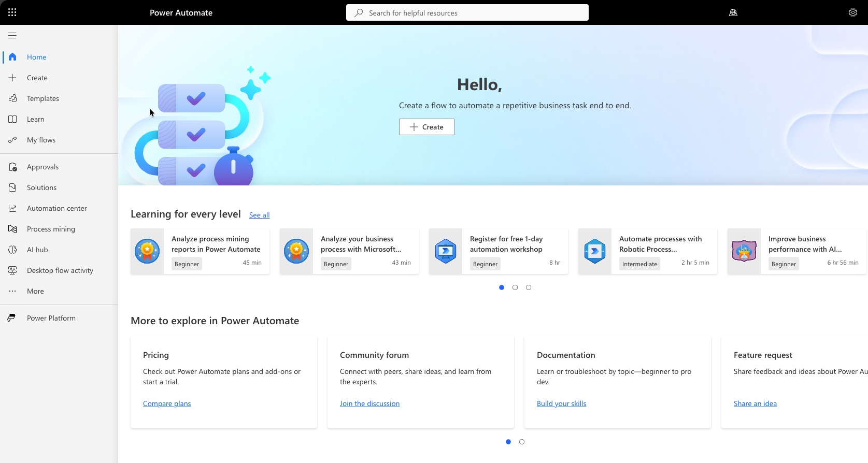Click the Community forum card heading
868x463 pixels.
point(374,355)
